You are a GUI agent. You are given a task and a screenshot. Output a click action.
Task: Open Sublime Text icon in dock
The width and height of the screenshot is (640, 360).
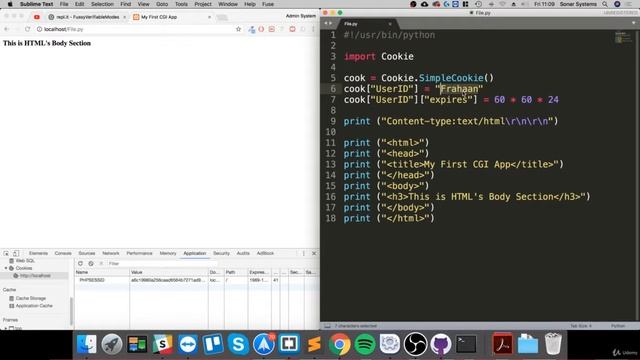[x=314, y=344]
